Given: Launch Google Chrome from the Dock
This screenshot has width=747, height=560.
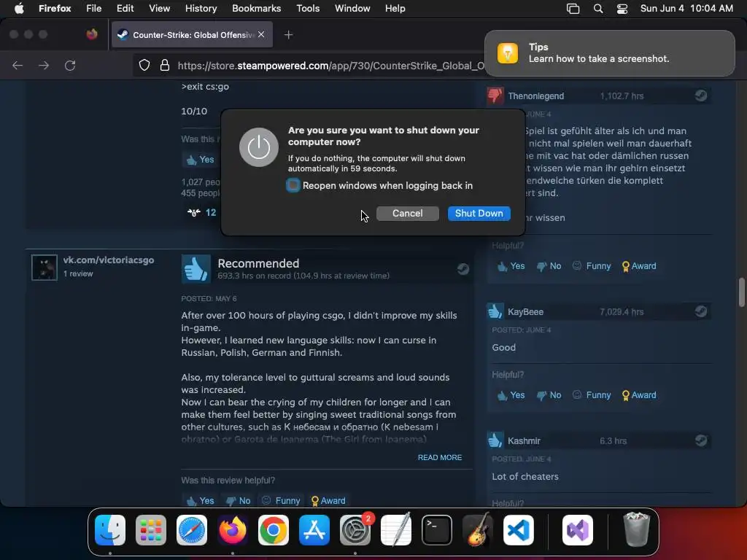Looking at the screenshot, I should (274, 530).
